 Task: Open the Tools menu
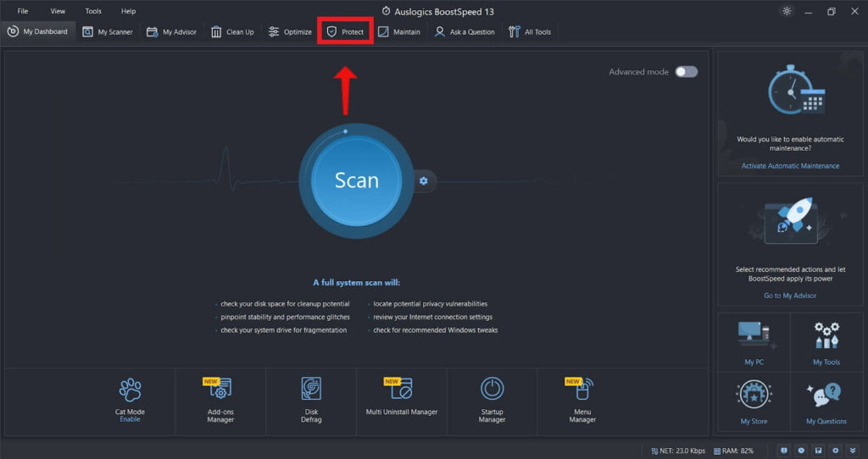coord(93,11)
